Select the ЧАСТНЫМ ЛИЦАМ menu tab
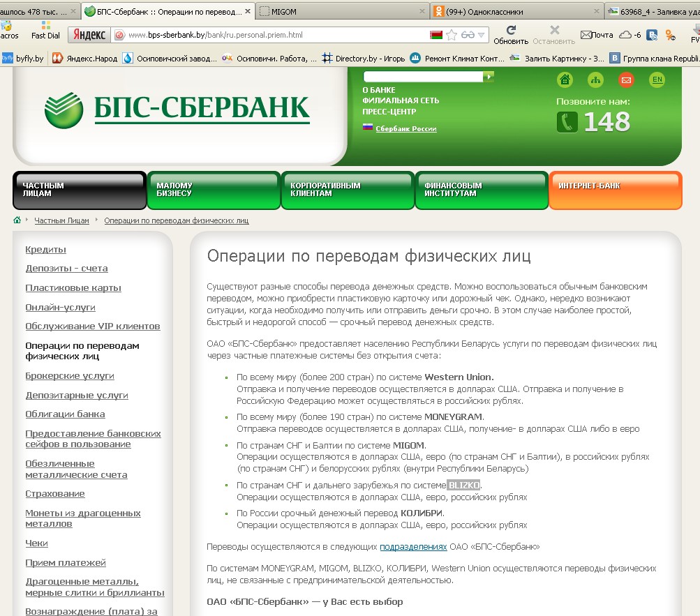700x616 pixels. tap(80, 190)
